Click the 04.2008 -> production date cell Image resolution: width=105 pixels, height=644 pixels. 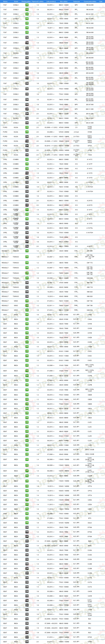[x=51, y=287]
